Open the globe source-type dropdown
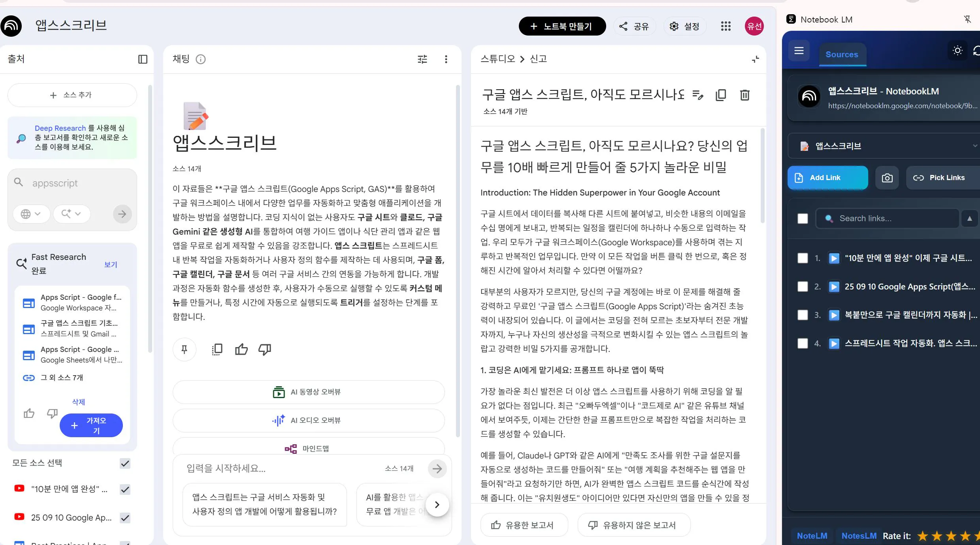The image size is (980, 545). point(31,214)
